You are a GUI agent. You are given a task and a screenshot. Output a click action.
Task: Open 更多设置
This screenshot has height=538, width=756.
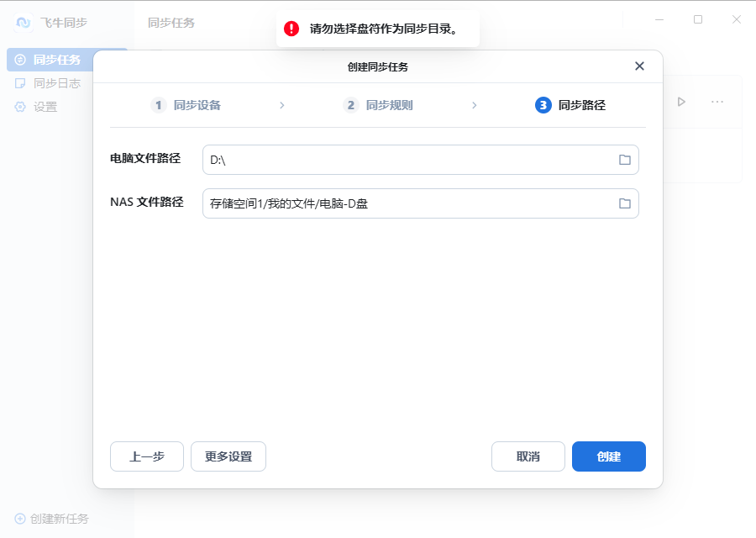click(x=228, y=456)
